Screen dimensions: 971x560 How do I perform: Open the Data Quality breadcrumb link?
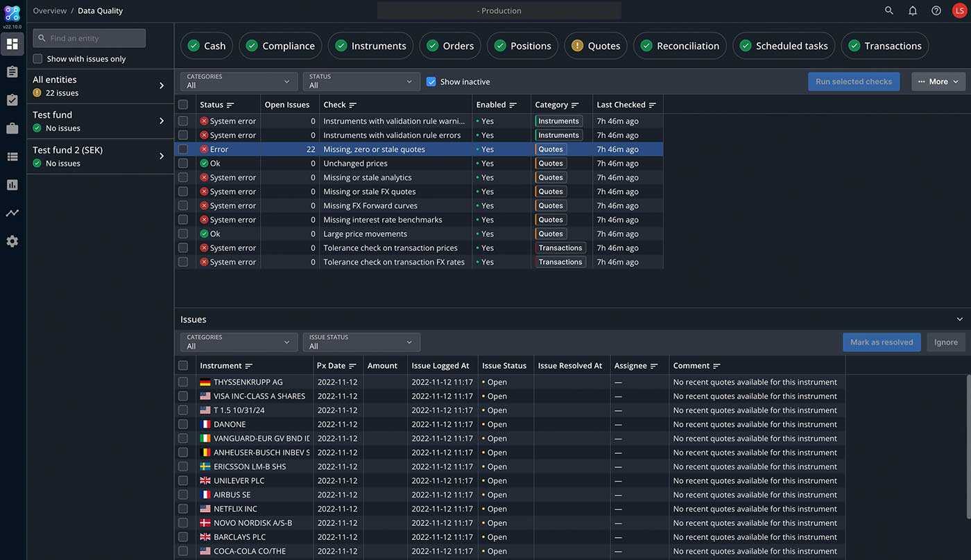100,10
